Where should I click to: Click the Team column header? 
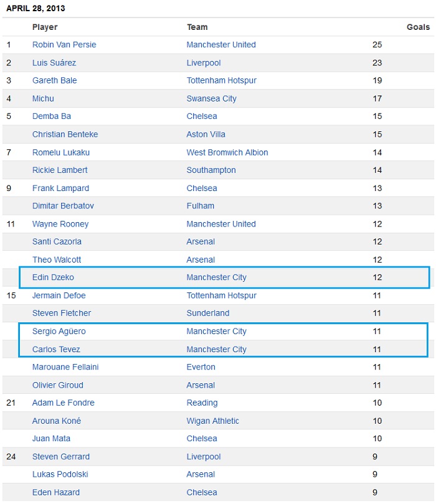point(197,27)
